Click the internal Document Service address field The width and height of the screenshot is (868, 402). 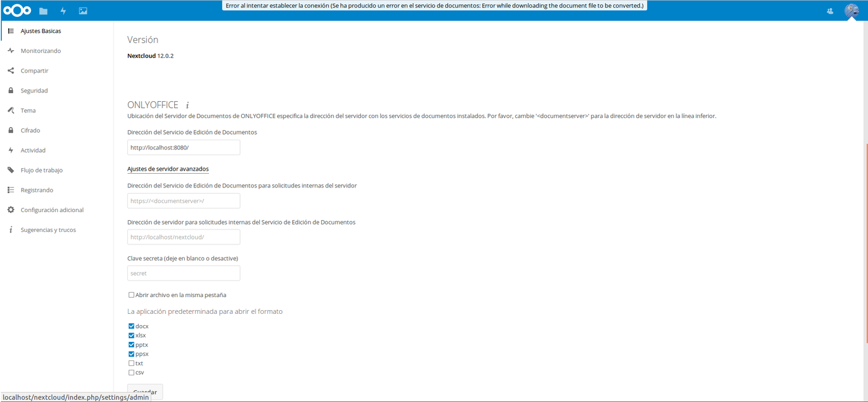click(184, 201)
